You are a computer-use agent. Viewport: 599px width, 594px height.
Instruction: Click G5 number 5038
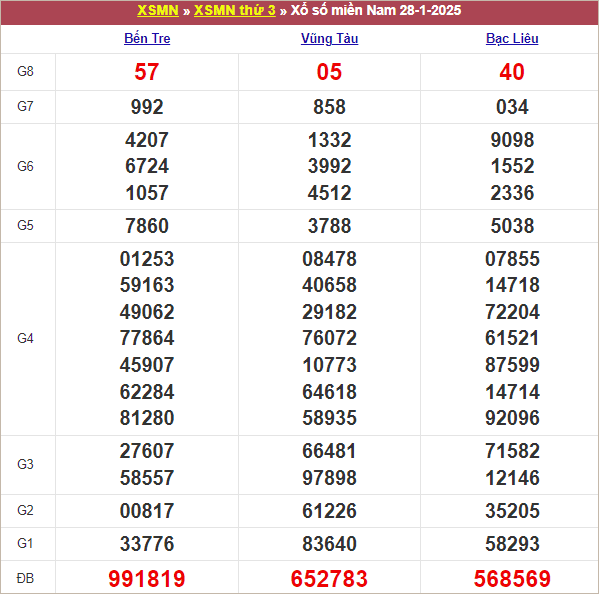pyautogui.click(x=512, y=226)
